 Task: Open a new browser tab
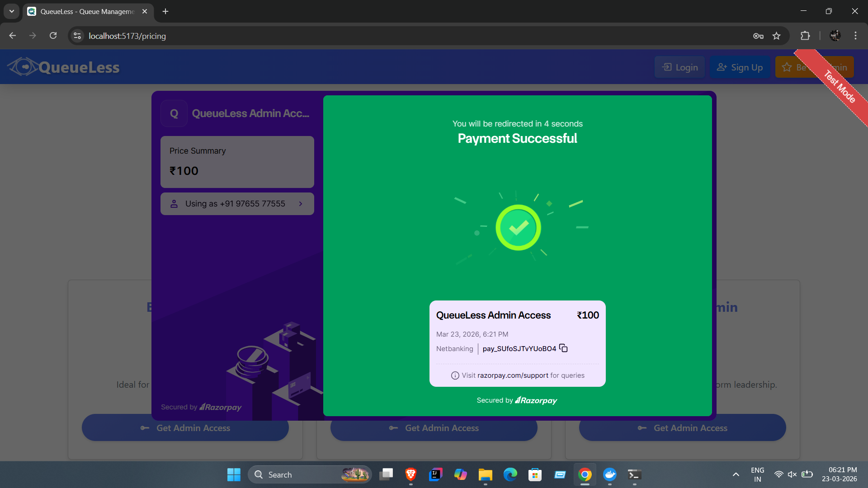(165, 11)
